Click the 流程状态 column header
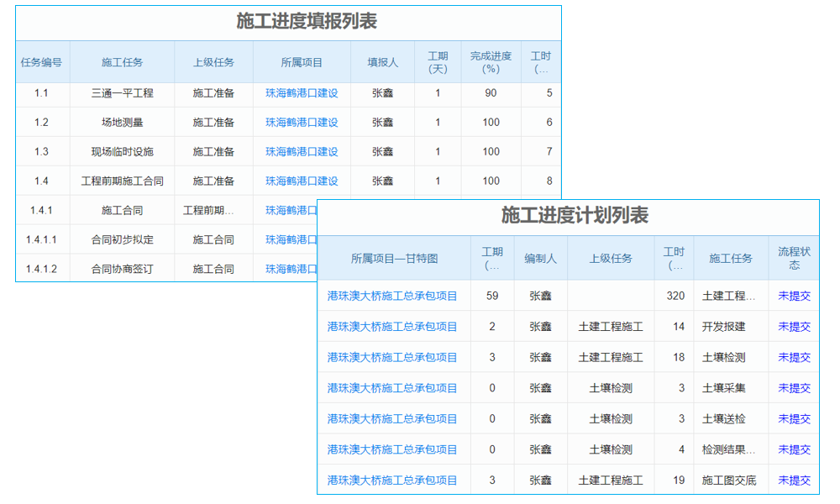840x504 pixels. tap(794, 258)
